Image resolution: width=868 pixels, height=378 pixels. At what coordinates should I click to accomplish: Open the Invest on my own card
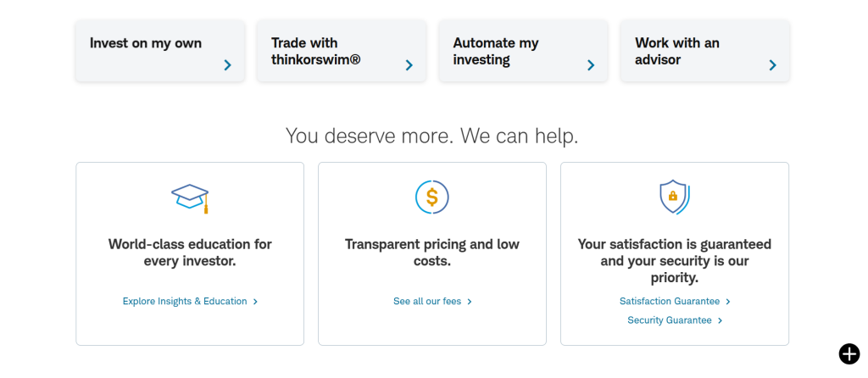(146, 43)
